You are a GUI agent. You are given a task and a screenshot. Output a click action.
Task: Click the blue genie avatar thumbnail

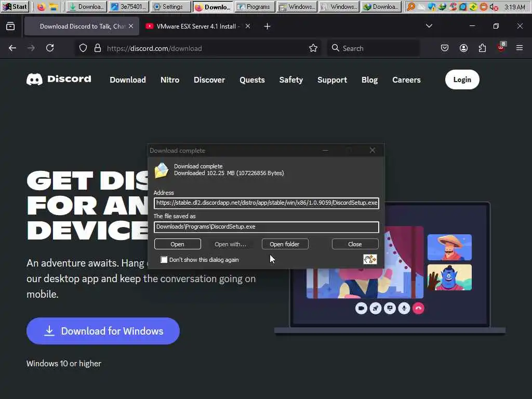[449, 277]
